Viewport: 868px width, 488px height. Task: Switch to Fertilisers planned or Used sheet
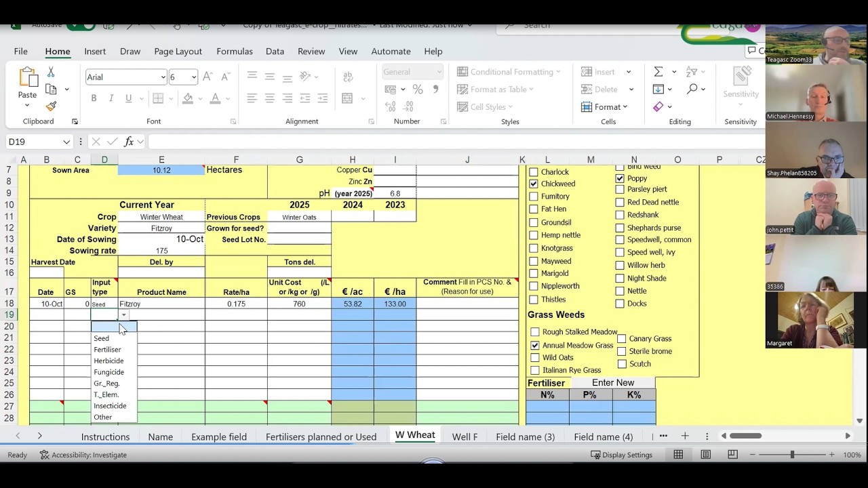(x=321, y=436)
